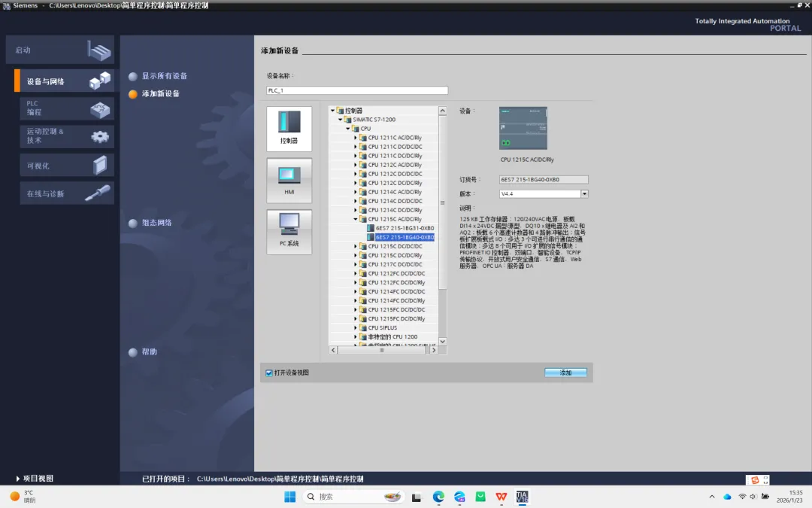812x508 pixels.
Task: Expand the CPU 1217C DC/DC/DC node
Action: pyautogui.click(x=356, y=264)
